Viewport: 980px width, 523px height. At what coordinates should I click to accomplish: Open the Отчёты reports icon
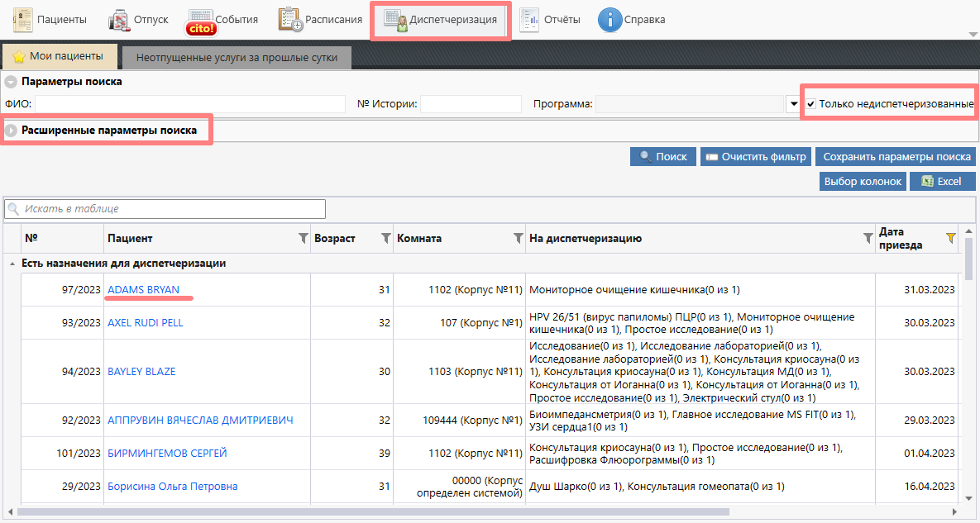[530, 19]
